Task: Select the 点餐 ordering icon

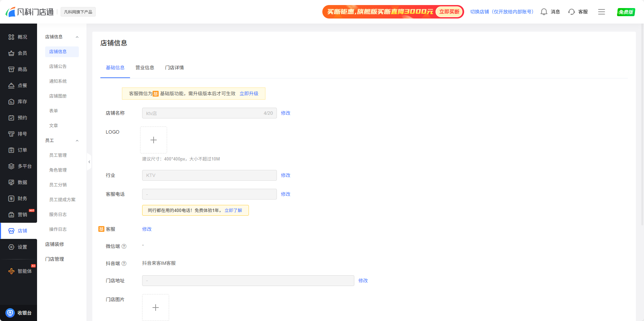Action: pyautogui.click(x=11, y=85)
